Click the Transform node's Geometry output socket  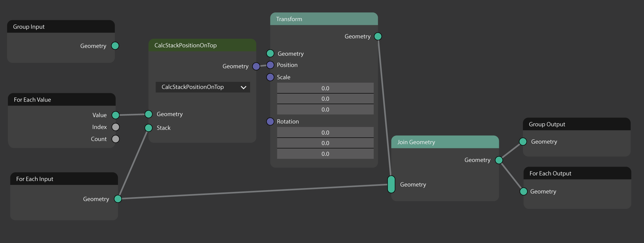coord(378,36)
